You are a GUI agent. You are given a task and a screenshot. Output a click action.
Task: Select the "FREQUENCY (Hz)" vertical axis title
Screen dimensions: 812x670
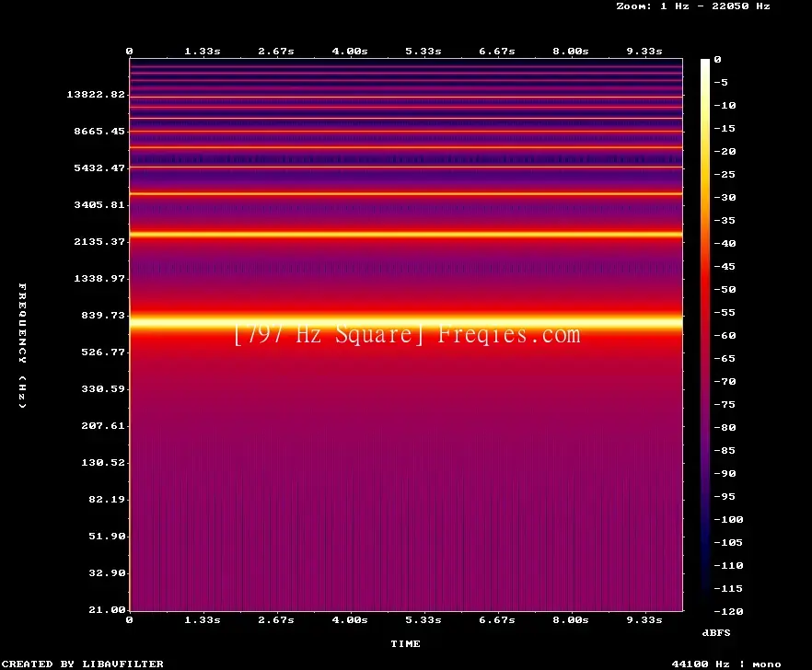point(22,345)
